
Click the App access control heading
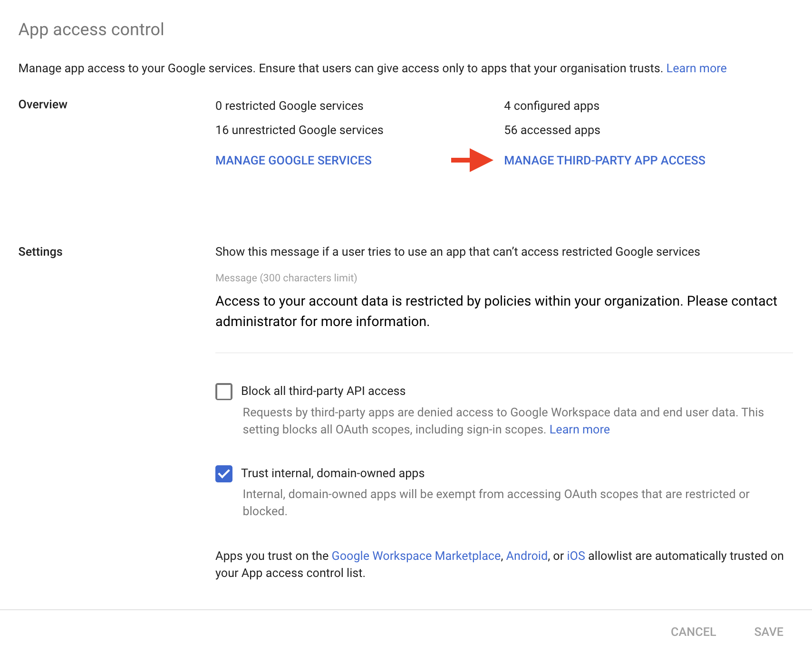coord(91,29)
